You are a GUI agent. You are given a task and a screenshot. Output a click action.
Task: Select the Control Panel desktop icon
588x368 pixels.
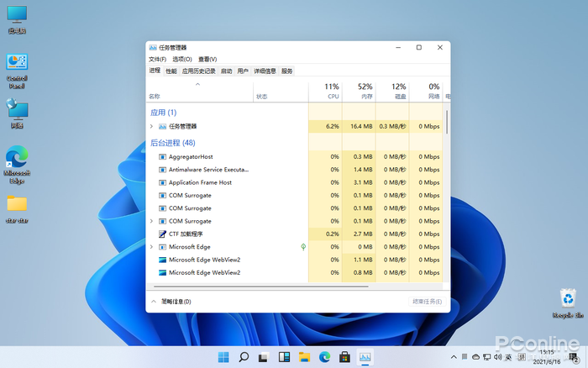pyautogui.click(x=17, y=66)
